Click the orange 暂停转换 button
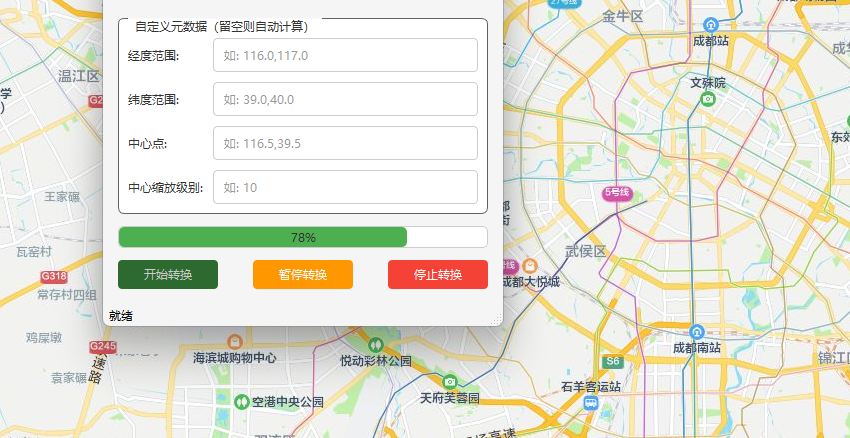The height and width of the screenshot is (438, 850). 303,274
